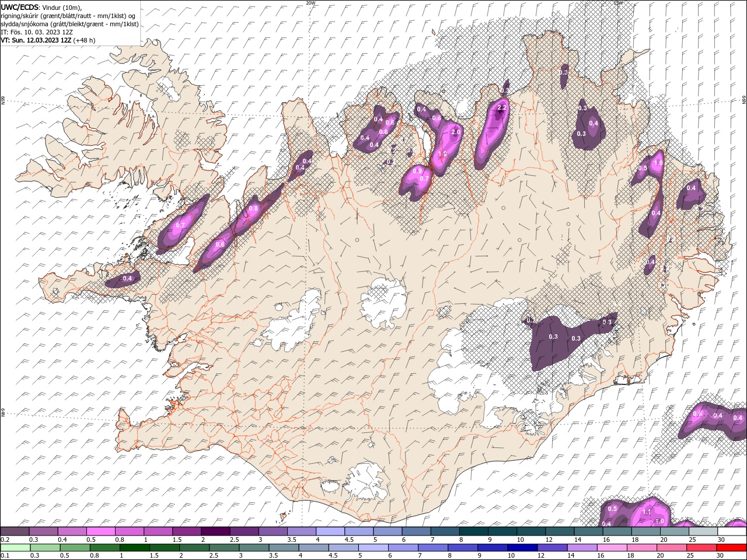
Task: Click the "0.2" tick label on the upper scale
Action: (5, 540)
